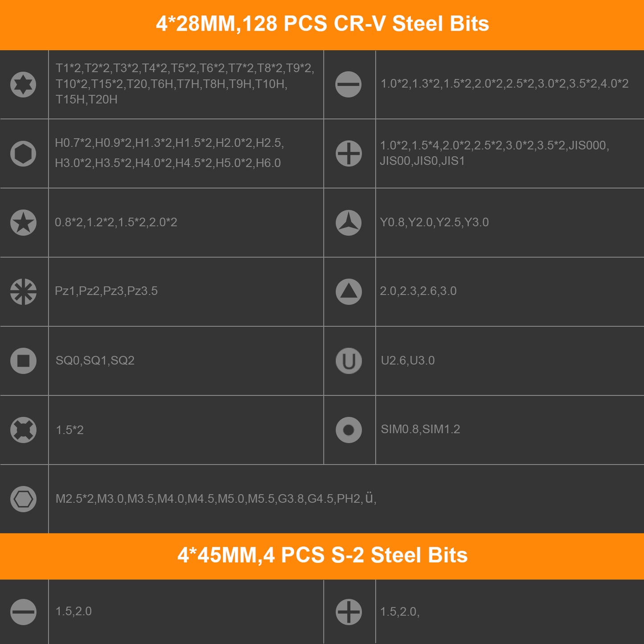Viewport: 644px width, 644px height.
Task: Click the U-shaped bit icon
Action: point(349,361)
